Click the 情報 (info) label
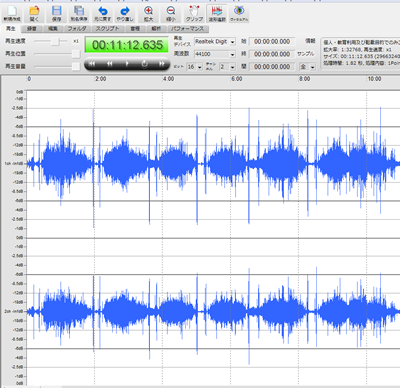400x388 pixels. coord(310,41)
